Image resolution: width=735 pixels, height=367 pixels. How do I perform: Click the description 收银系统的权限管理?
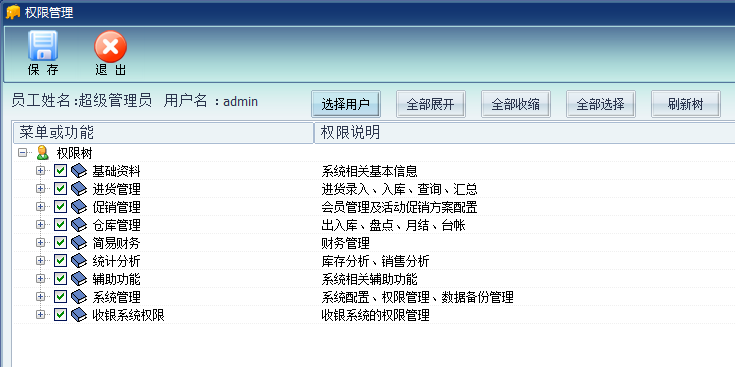coord(375,315)
